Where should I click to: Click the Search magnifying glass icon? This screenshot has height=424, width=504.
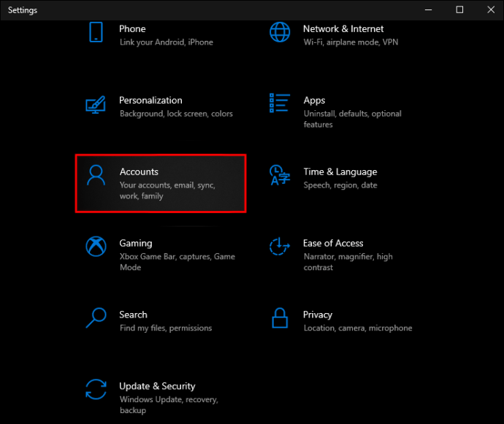[96, 318]
